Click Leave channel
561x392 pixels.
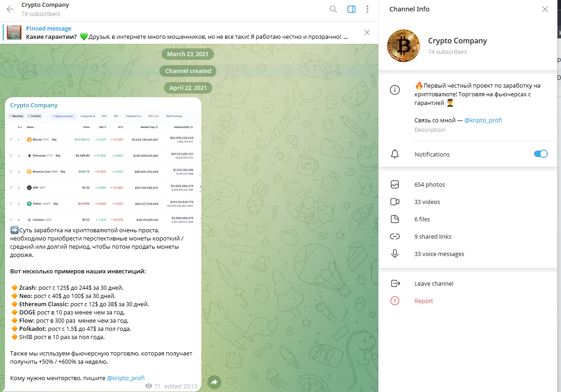coord(434,283)
